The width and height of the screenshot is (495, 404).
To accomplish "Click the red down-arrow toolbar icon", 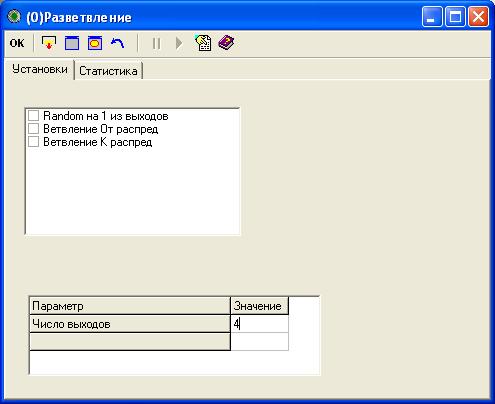I will [49, 43].
